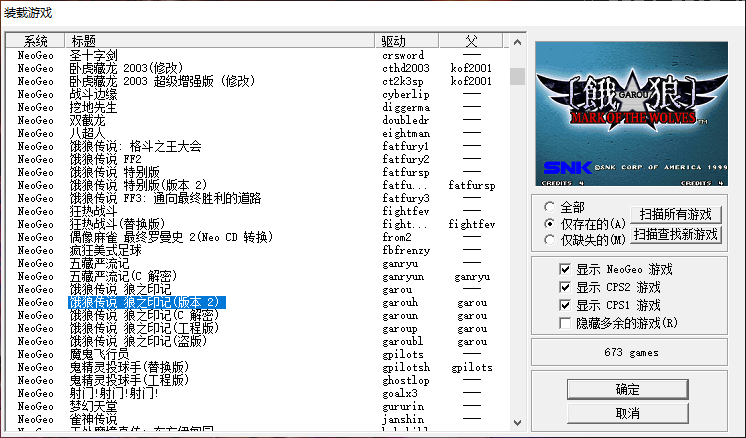Select the 仅缺失的(M) radio option
Screen dimensions: 746x438
point(550,240)
